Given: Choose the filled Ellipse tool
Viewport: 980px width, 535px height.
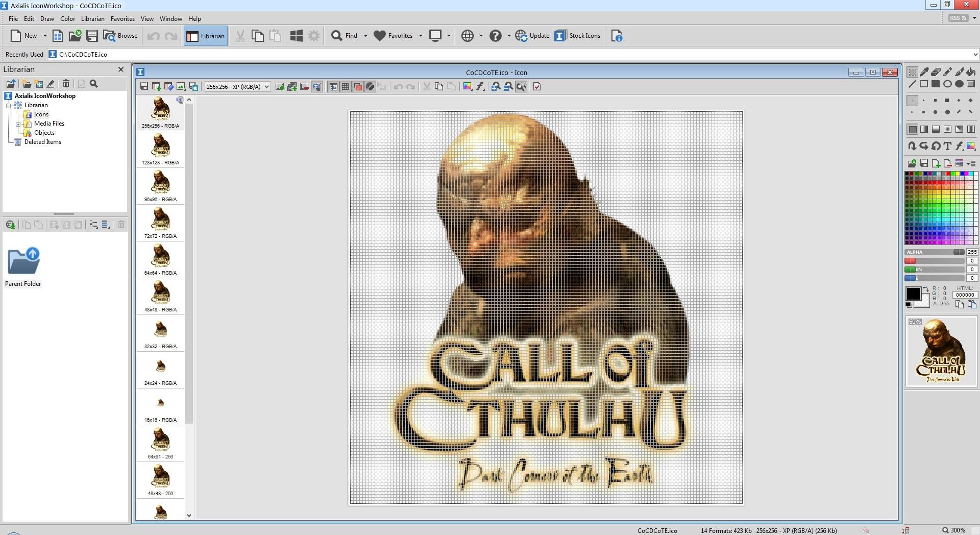Looking at the screenshot, I should pos(959,84).
